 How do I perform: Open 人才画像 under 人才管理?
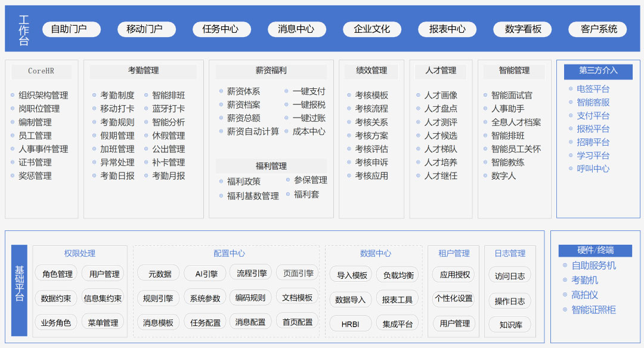440,96
